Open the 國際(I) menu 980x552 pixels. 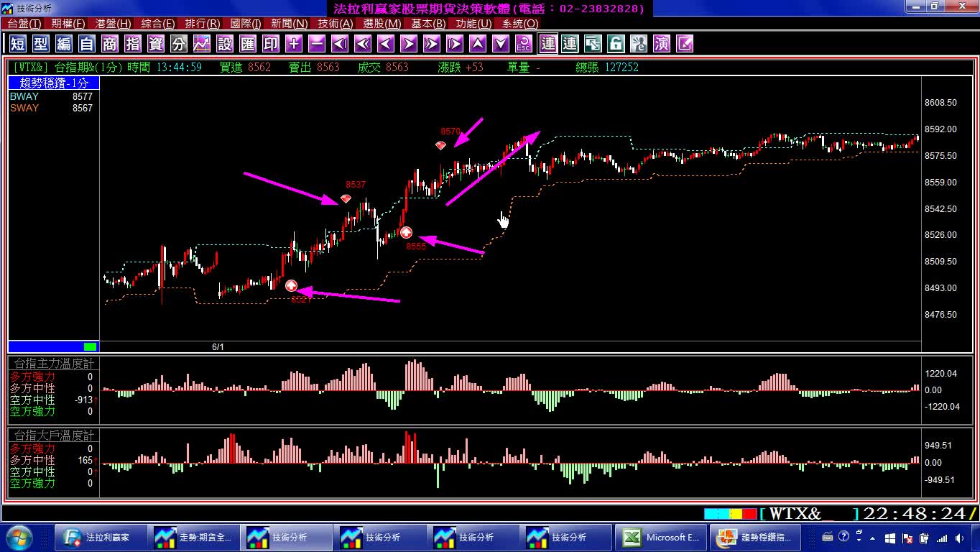click(246, 24)
